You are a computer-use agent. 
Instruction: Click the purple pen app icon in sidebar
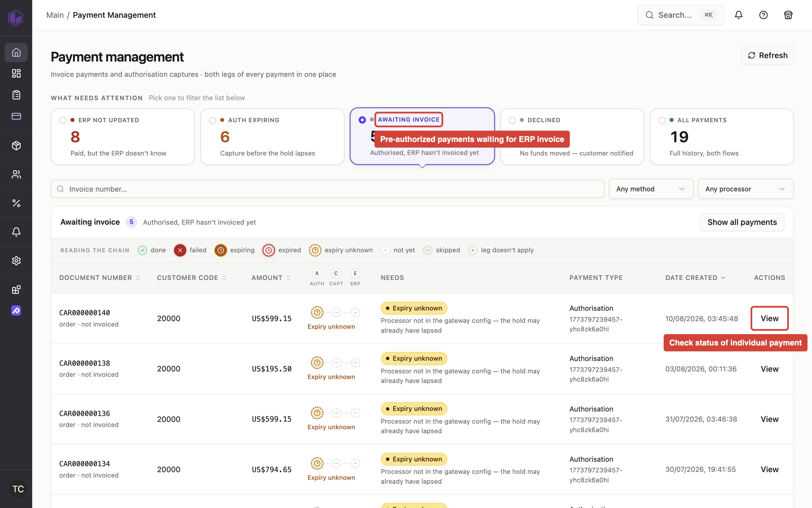click(16, 310)
